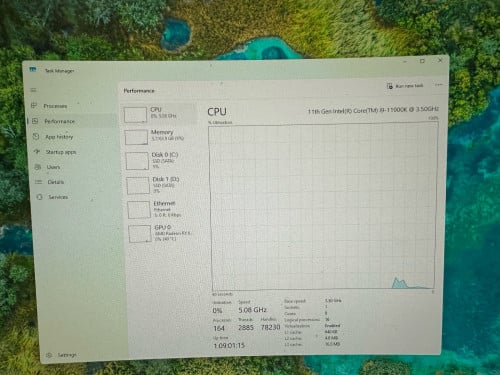This screenshot has height=375, width=500.
Task: Click the Ethernet mini graph thumbnail
Action: point(139,209)
